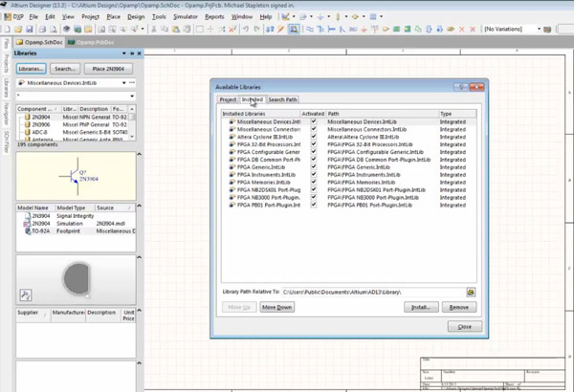Open the Miscellaneous Devices.IntLib library dropdown
Image resolution: width=574 pixels, height=392 pixels.
124,83
